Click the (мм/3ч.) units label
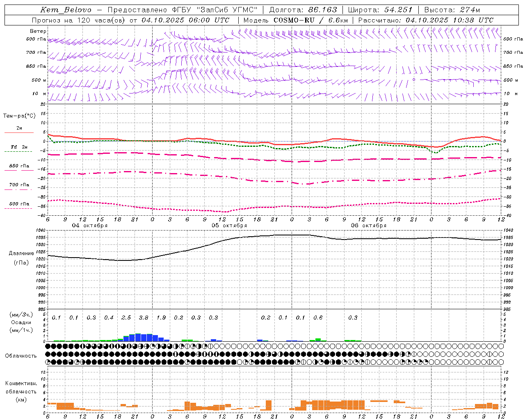The image size is (525, 420). pos(21,315)
